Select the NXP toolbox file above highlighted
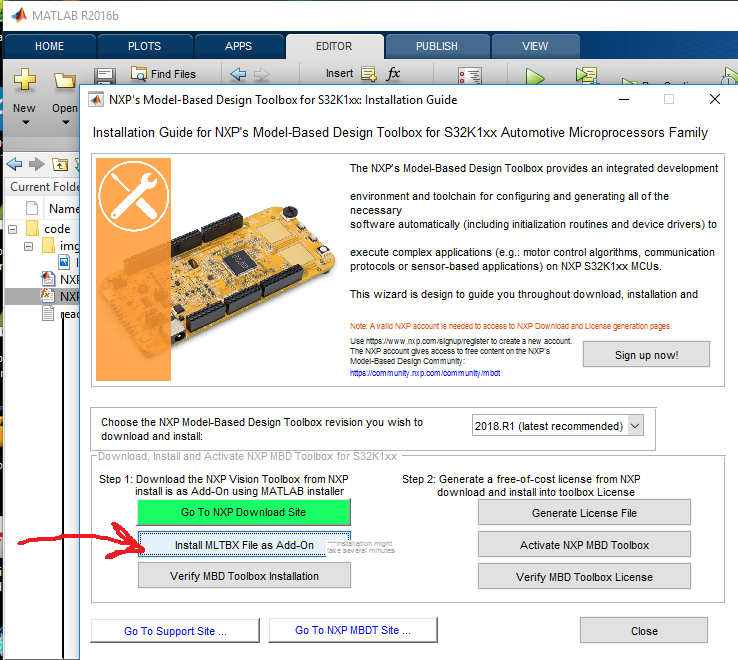Screen dimensions: 738x660 coord(60,279)
